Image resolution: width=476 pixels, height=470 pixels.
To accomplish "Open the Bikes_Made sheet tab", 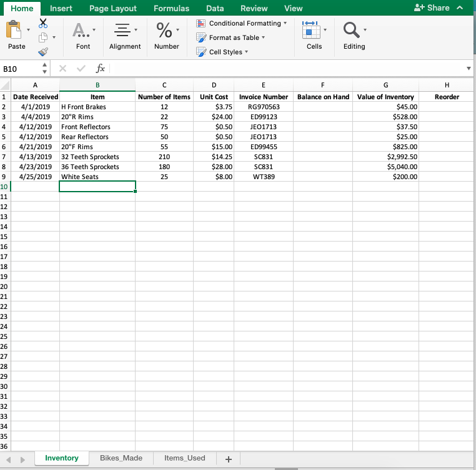I will point(121,458).
